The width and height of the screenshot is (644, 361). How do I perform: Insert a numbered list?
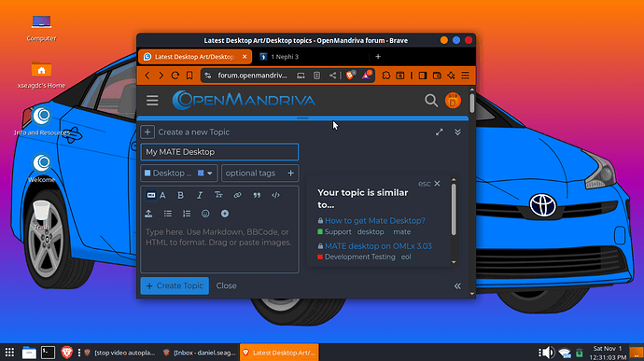point(187,214)
